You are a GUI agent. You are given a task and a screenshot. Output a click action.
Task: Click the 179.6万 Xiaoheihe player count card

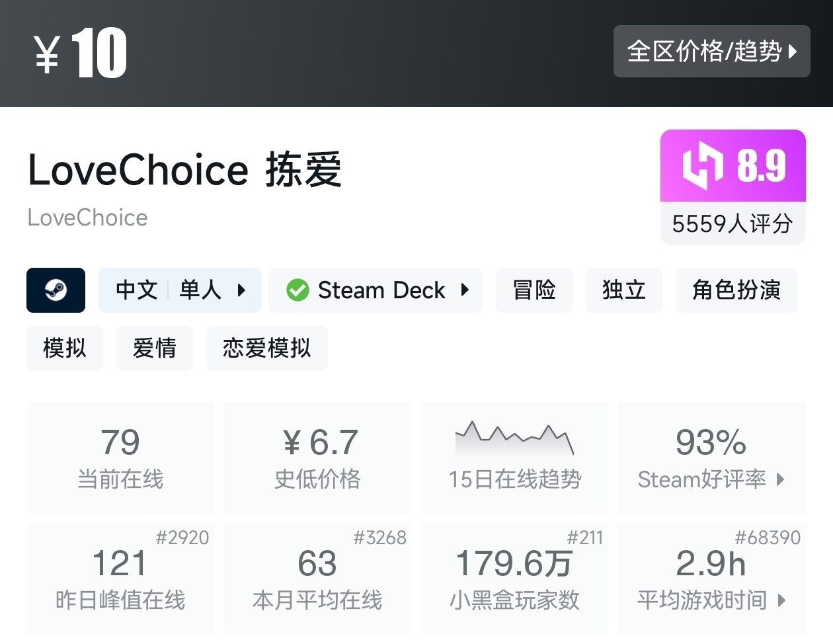coord(514,577)
